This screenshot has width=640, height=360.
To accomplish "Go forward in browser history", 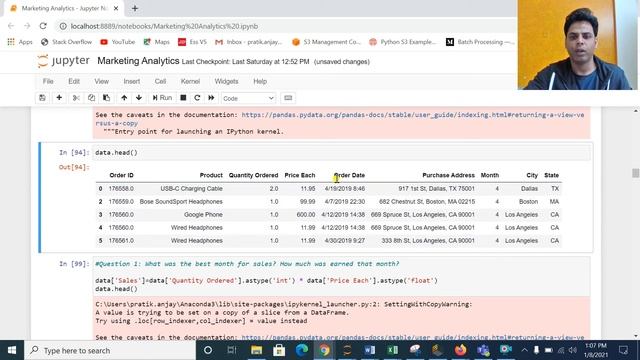I will (27, 26).
